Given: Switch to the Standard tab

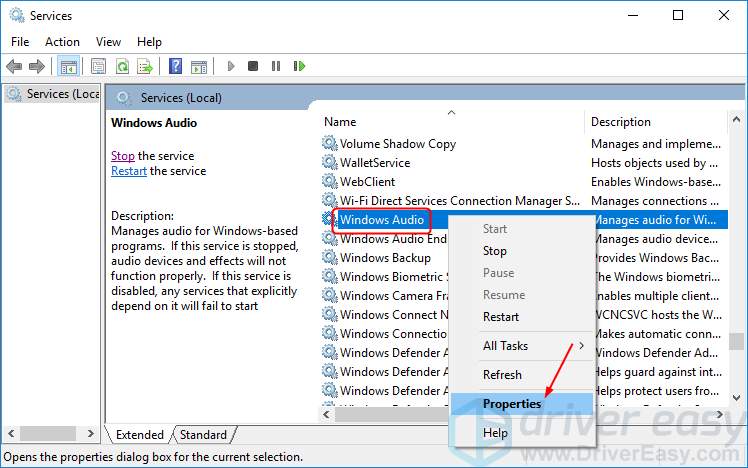Looking at the screenshot, I should point(203,435).
